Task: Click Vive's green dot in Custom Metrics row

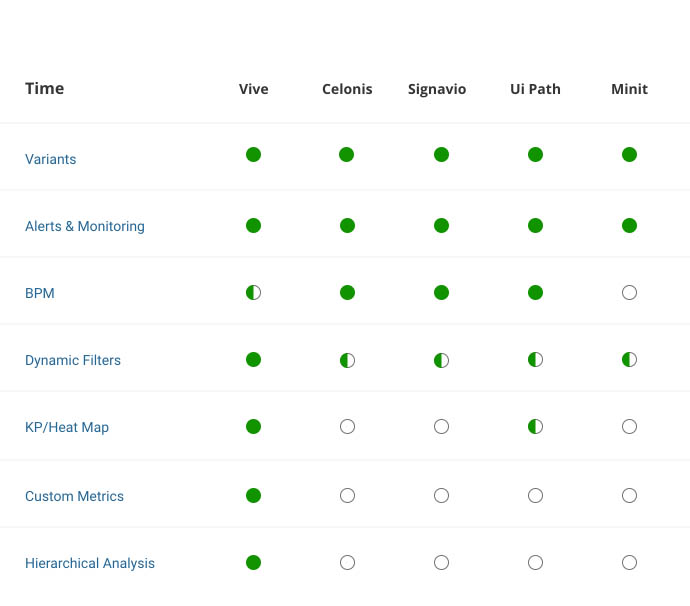Action: coord(253,496)
